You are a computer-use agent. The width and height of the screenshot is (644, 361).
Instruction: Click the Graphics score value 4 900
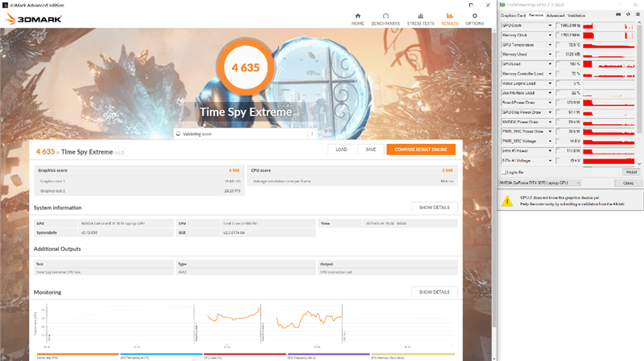coord(234,170)
